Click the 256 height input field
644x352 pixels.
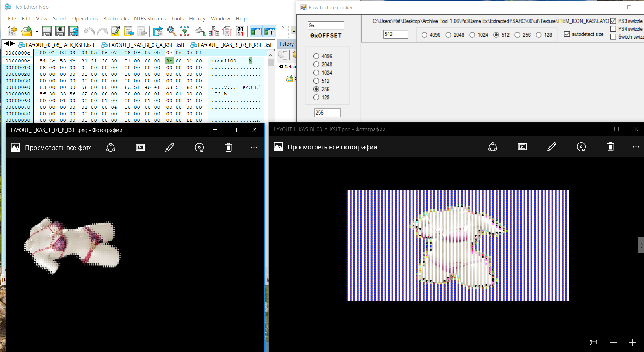coord(327,113)
